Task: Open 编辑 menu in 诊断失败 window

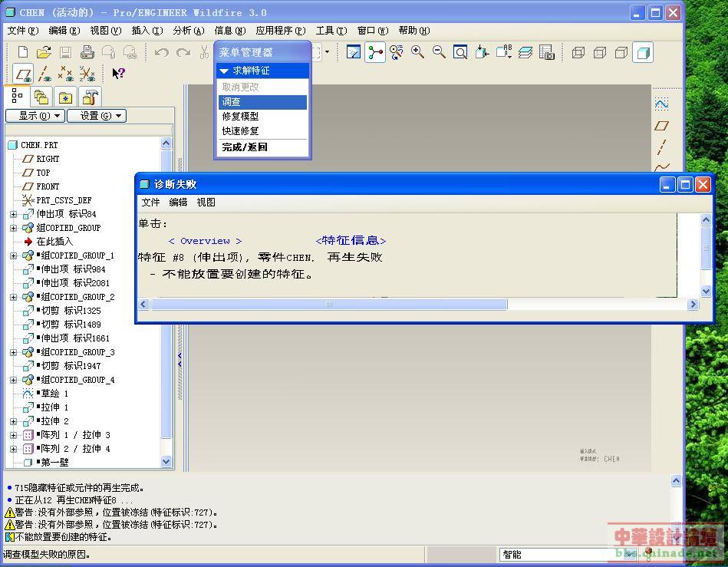Action: tap(178, 203)
